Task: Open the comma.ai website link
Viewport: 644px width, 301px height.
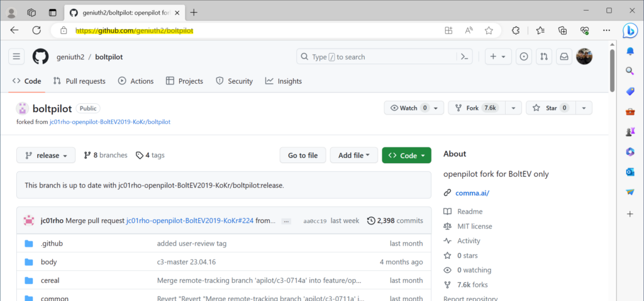Action: point(472,193)
